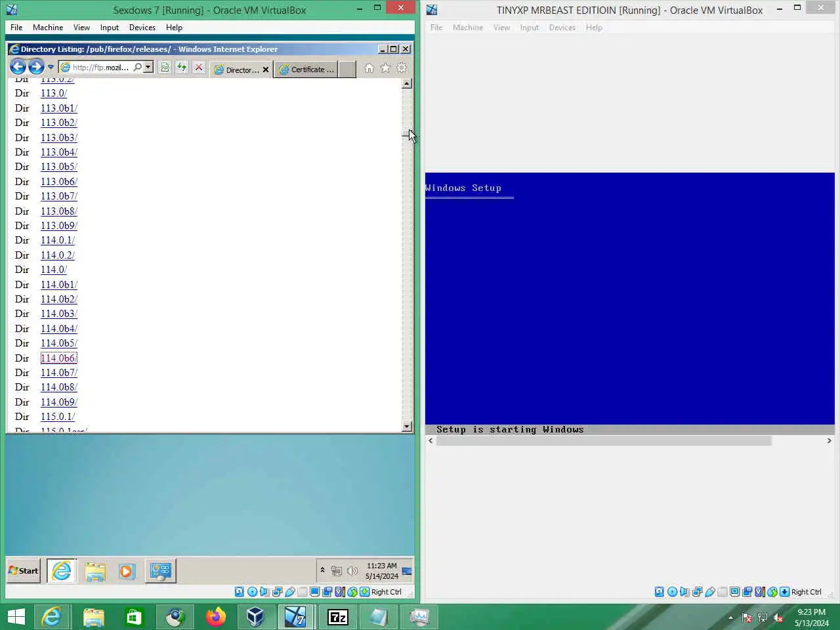This screenshot has height=630, width=840.
Task: Expand the address bar autocomplete dropdown arrow
Action: pyautogui.click(x=148, y=67)
